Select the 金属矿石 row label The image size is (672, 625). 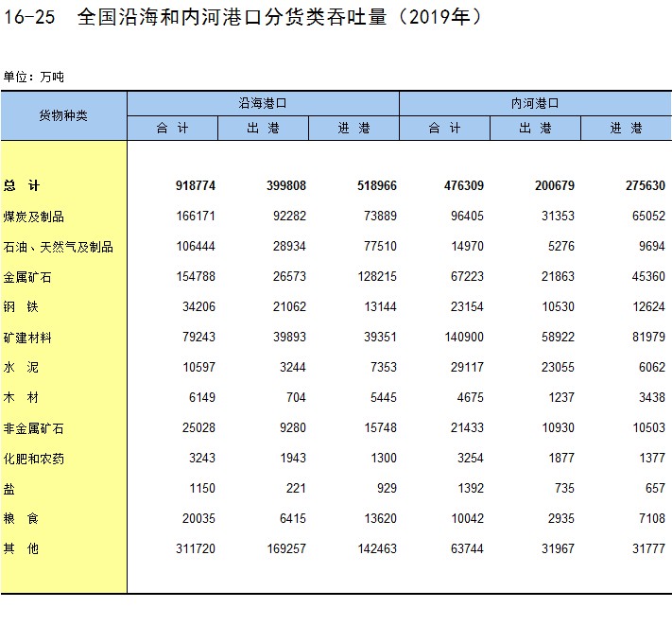pos(27,277)
